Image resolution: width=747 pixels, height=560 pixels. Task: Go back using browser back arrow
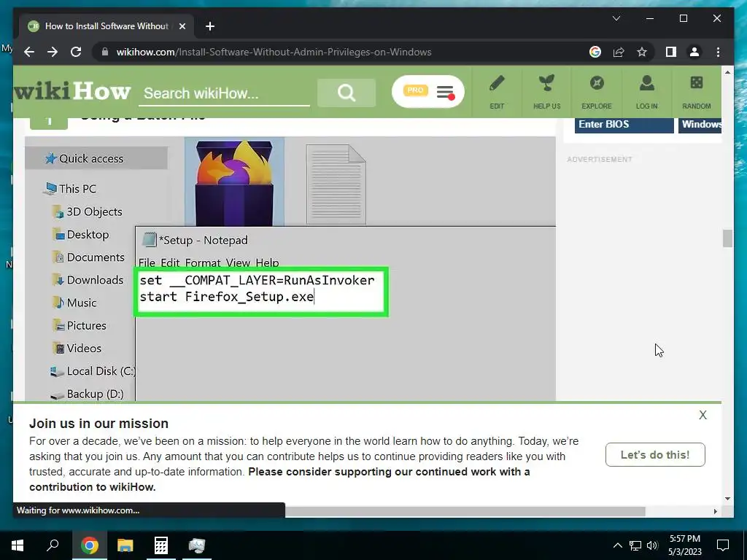pos(29,52)
